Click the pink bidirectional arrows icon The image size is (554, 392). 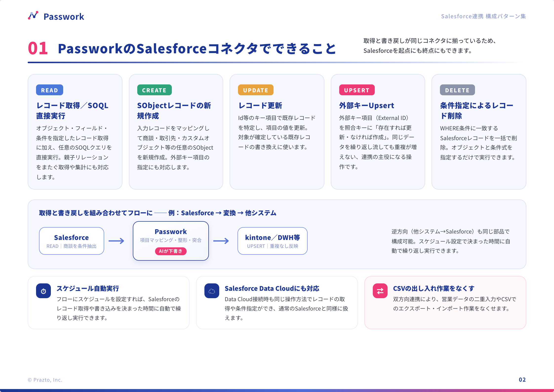(380, 291)
